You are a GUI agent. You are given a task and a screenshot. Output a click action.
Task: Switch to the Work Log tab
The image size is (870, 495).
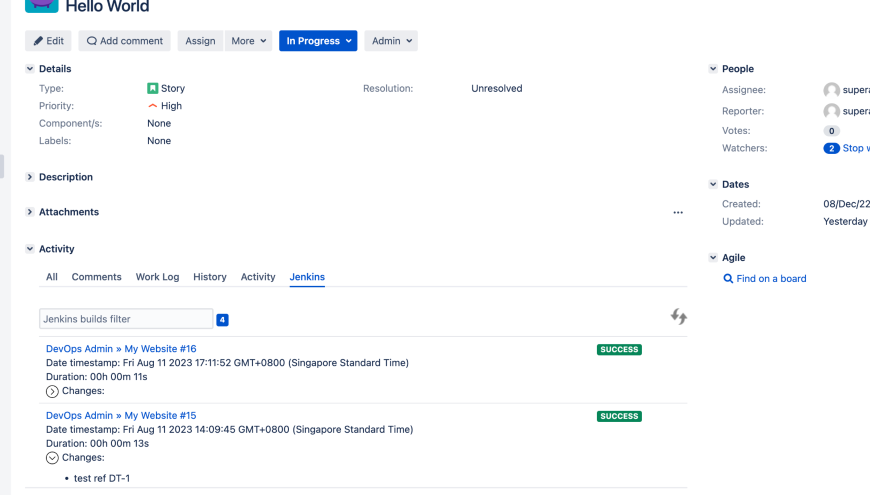point(157,277)
